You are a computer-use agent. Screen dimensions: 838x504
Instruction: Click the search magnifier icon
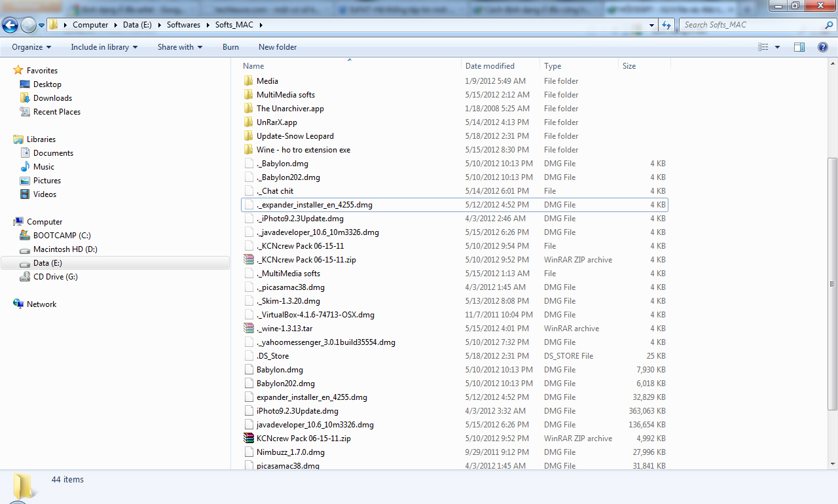pos(829,25)
